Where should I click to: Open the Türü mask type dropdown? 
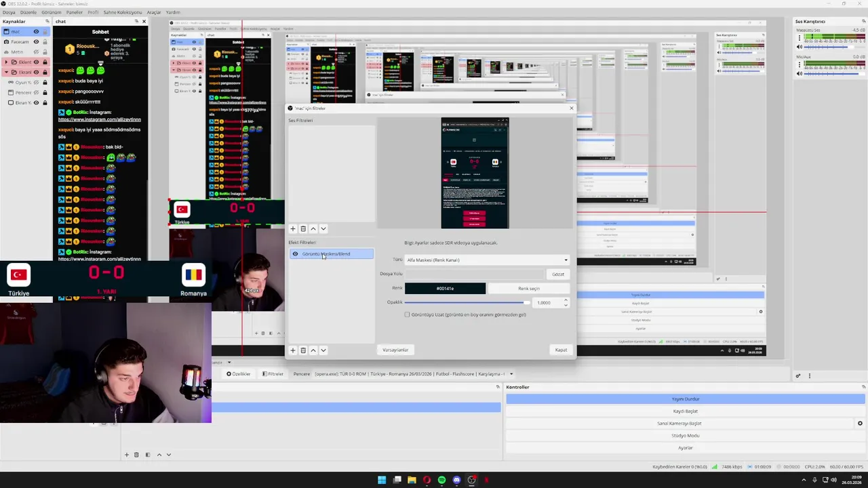(x=487, y=260)
